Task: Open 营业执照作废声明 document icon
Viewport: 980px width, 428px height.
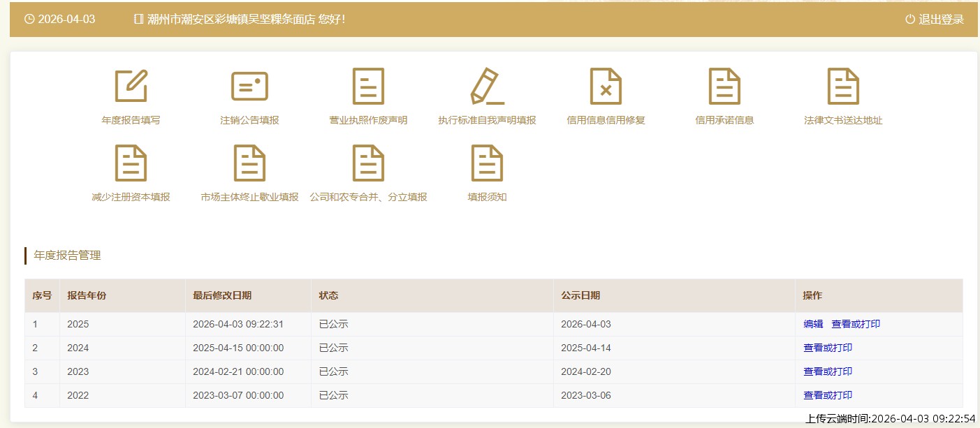Action: click(368, 87)
